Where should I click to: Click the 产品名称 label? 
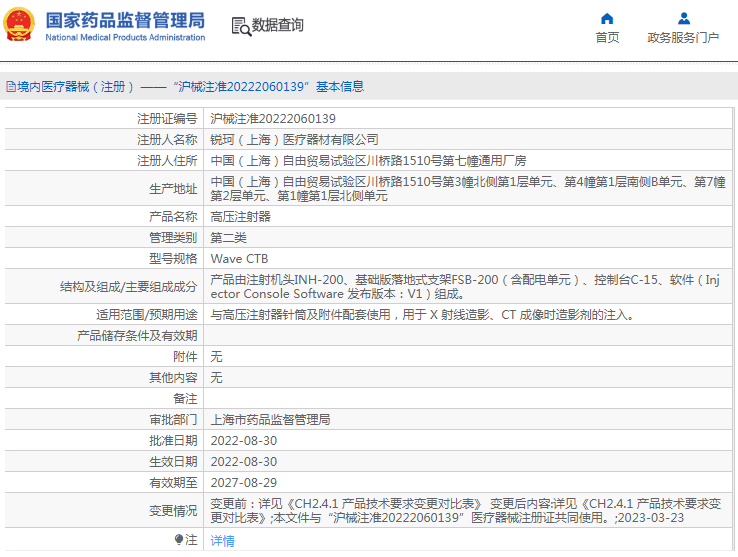pyautogui.click(x=173, y=217)
